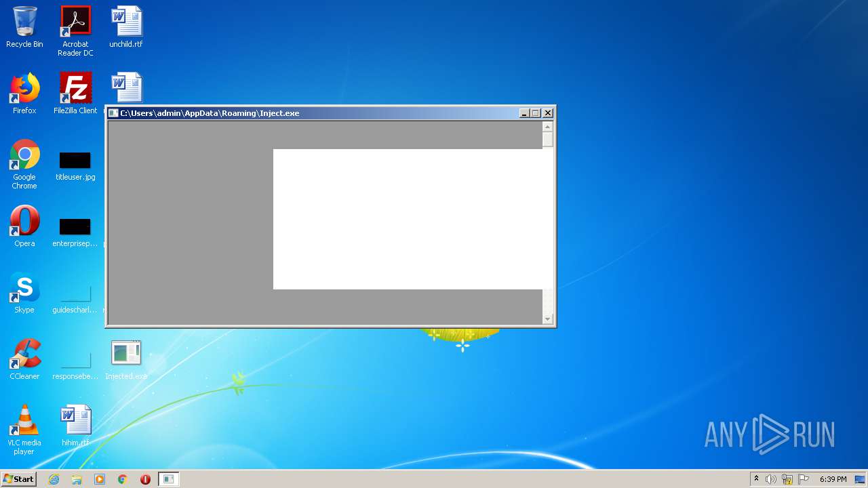Open the Recycle Bin desktop icon
This screenshot has height=488, width=868.
point(24,27)
